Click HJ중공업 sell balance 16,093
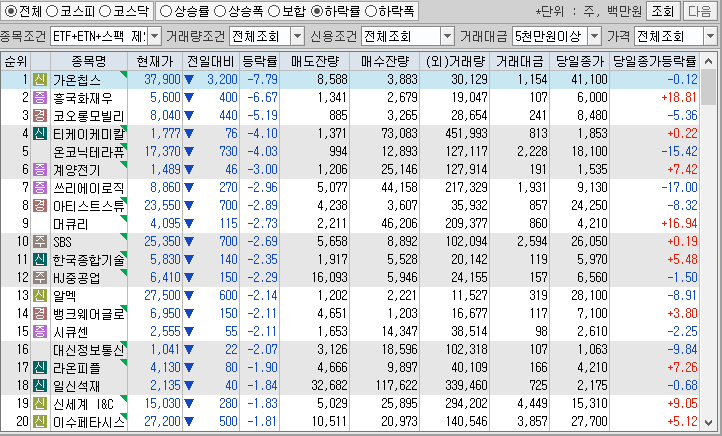This screenshot has width=722, height=436. pyautogui.click(x=329, y=277)
